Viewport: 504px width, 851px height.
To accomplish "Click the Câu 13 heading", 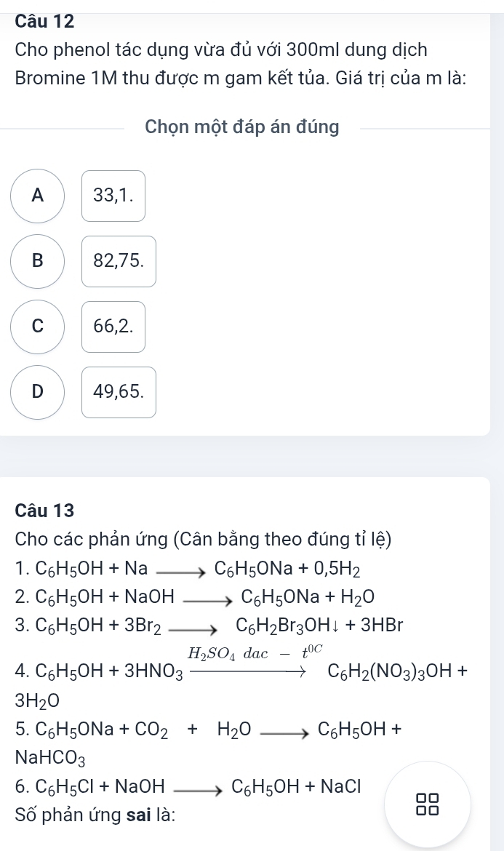I will click(45, 511).
